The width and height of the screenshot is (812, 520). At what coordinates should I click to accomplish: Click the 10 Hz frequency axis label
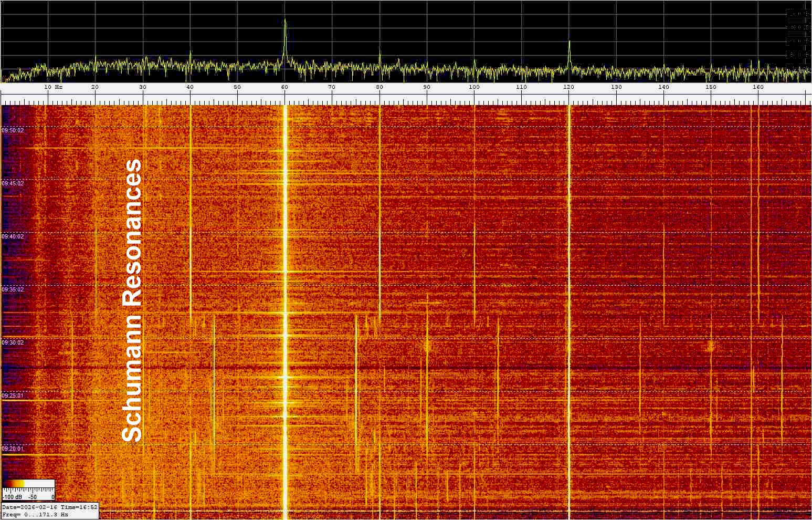click(x=52, y=87)
